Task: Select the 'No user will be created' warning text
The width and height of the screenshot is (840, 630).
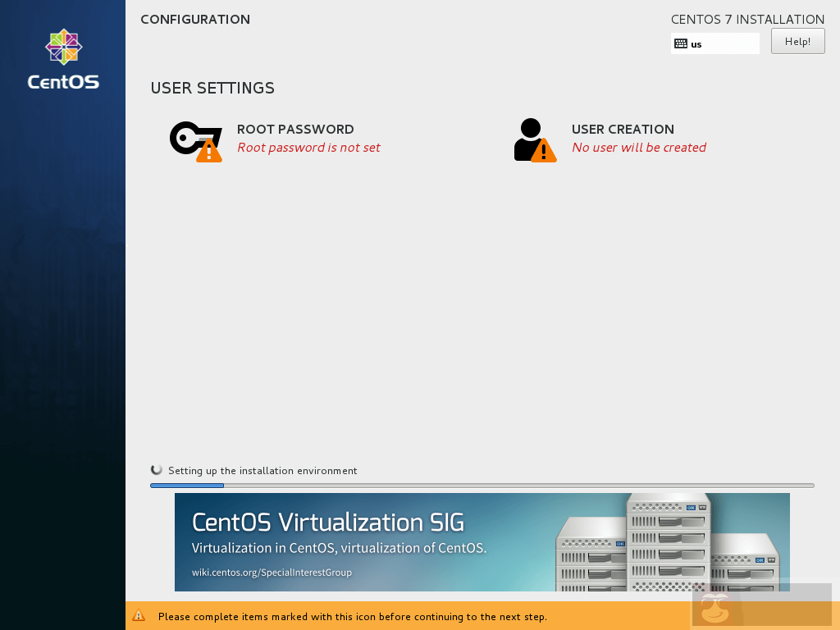Action: [639, 148]
